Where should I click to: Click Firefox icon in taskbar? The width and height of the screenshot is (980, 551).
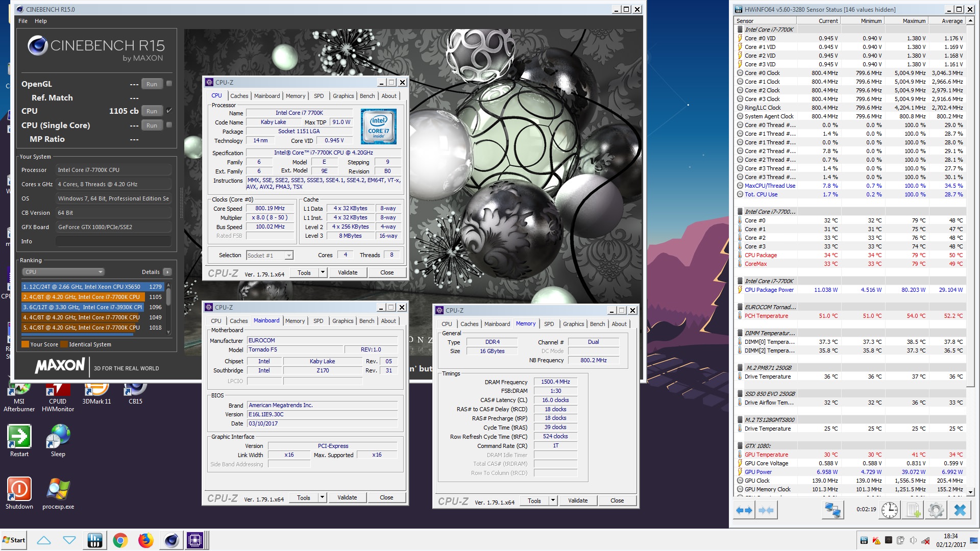click(145, 540)
